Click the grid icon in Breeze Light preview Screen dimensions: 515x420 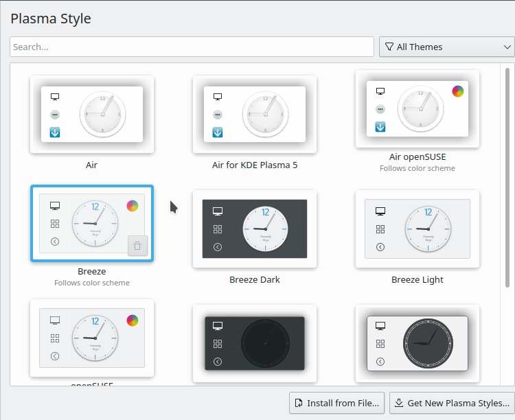coord(380,229)
